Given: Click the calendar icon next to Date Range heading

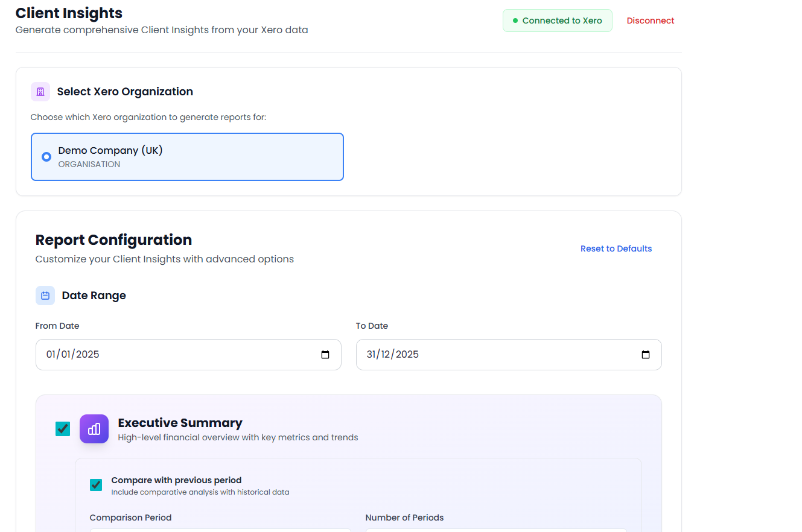Looking at the screenshot, I should [x=45, y=295].
